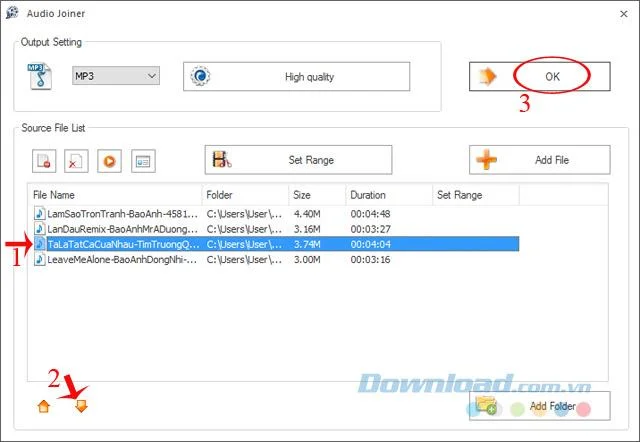Click the 3.00M size cell
Viewport: 640px width, 442px height.
pyautogui.click(x=307, y=260)
